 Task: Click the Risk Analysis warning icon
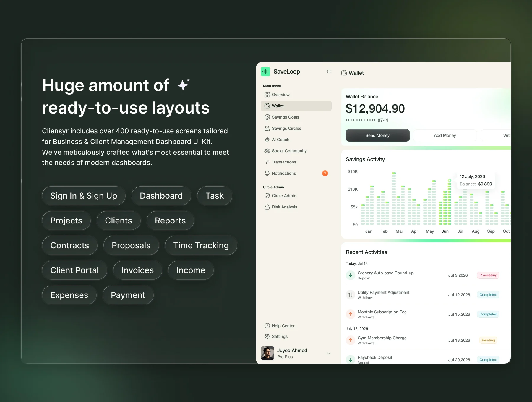[267, 207]
